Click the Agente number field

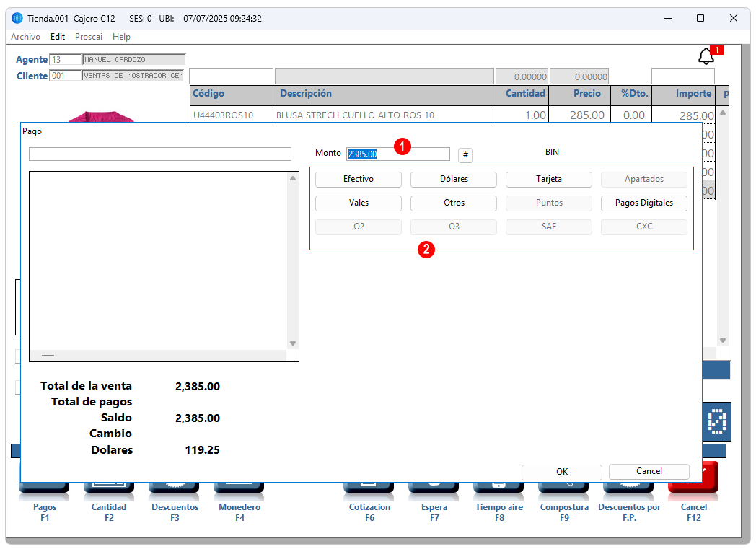[x=65, y=60]
